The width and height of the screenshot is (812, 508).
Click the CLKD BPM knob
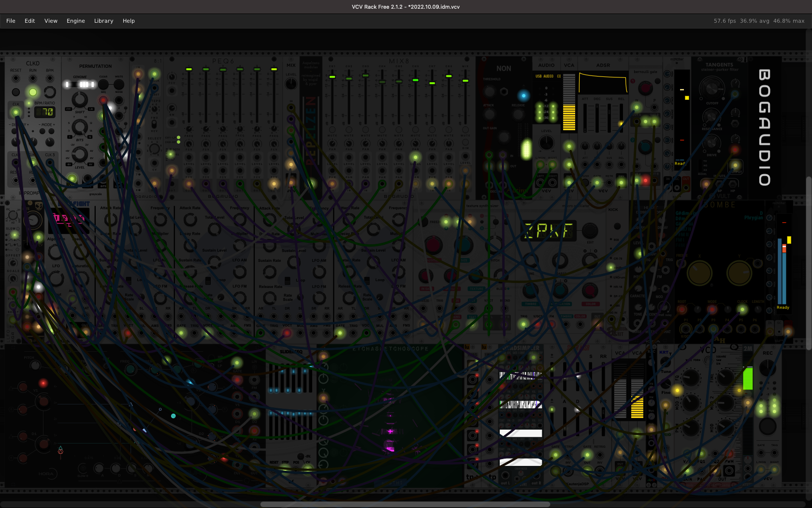tap(50, 92)
